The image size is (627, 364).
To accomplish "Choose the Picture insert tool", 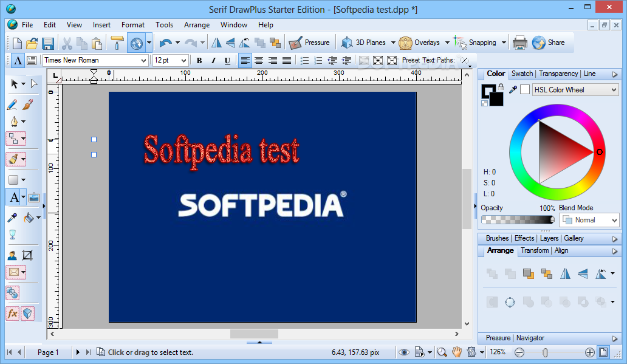I will (35, 197).
